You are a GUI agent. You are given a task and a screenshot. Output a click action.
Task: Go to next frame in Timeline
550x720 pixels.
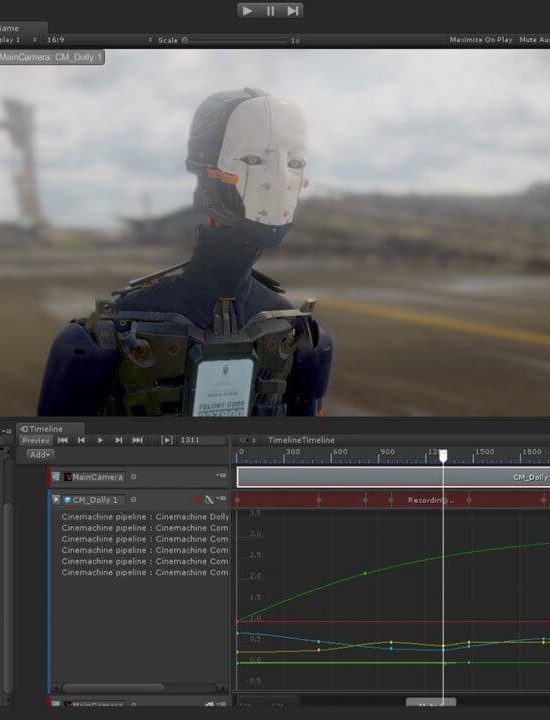(119, 440)
